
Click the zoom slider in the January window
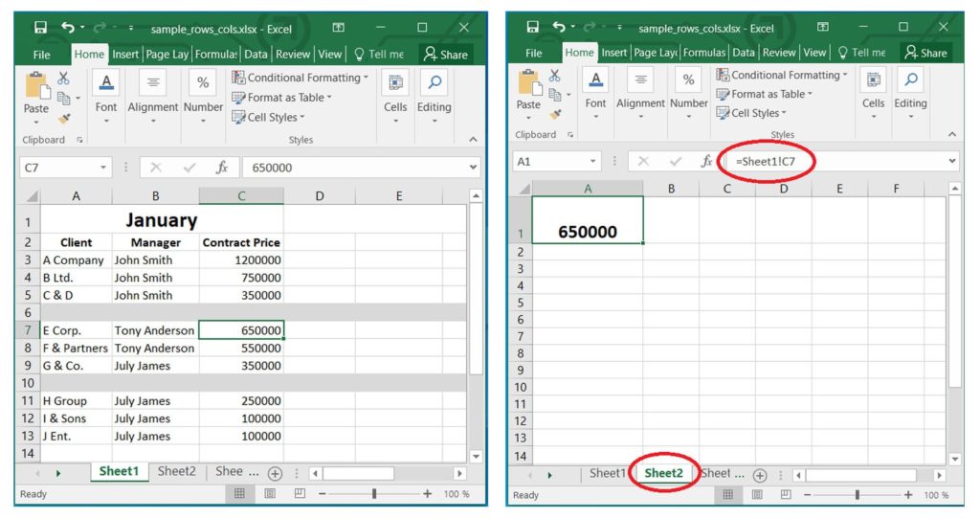click(373, 494)
